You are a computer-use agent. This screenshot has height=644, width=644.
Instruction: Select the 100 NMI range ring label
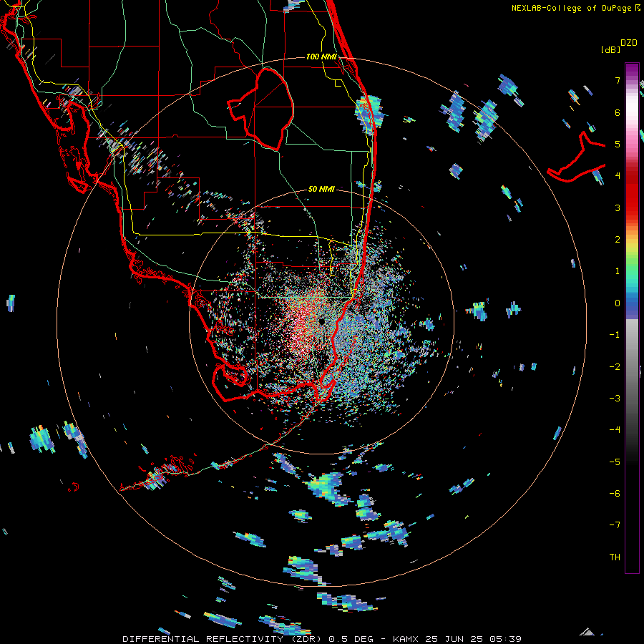click(321, 57)
